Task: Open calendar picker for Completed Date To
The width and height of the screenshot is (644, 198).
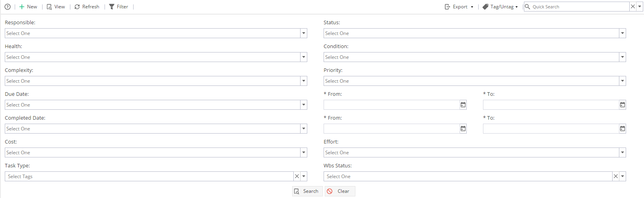Action: [x=623, y=129]
